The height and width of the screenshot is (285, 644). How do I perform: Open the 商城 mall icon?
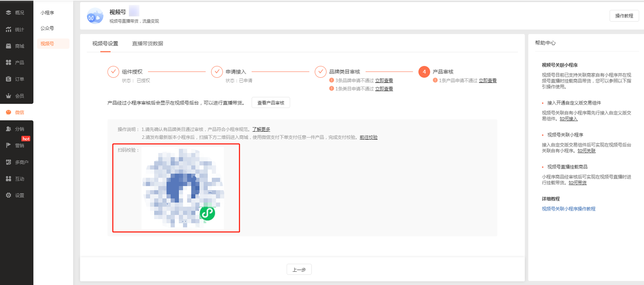8,46
